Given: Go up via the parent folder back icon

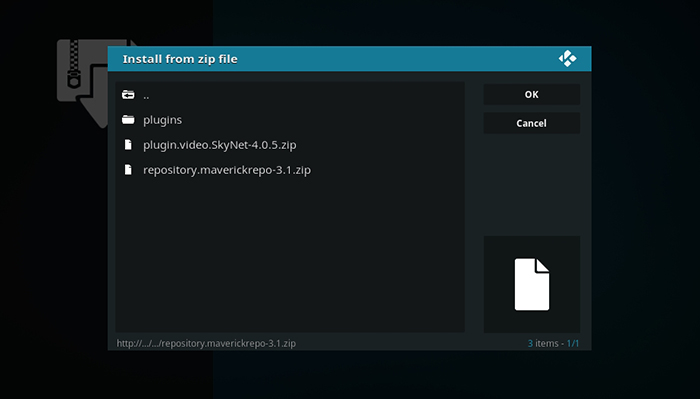Looking at the screenshot, I should (x=128, y=95).
